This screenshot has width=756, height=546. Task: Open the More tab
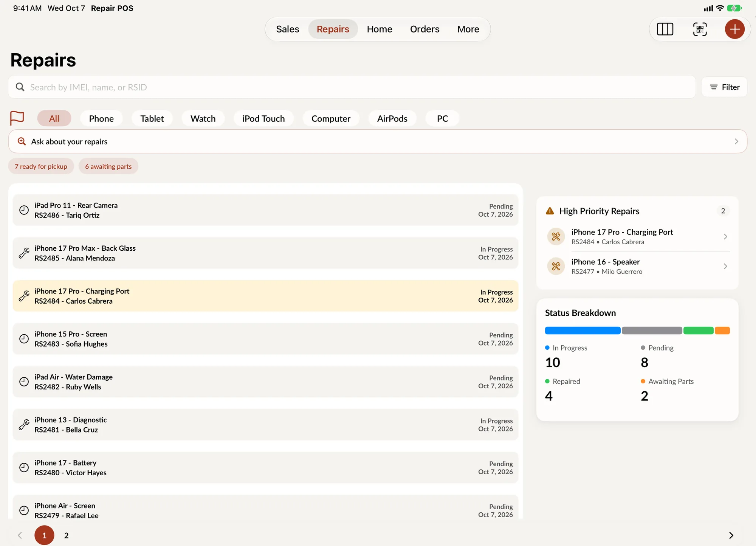click(468, 29)
